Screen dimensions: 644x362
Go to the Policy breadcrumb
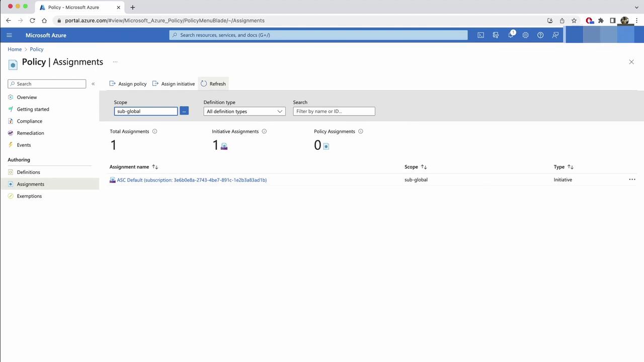pyautogui.click(x=37, y=49)
